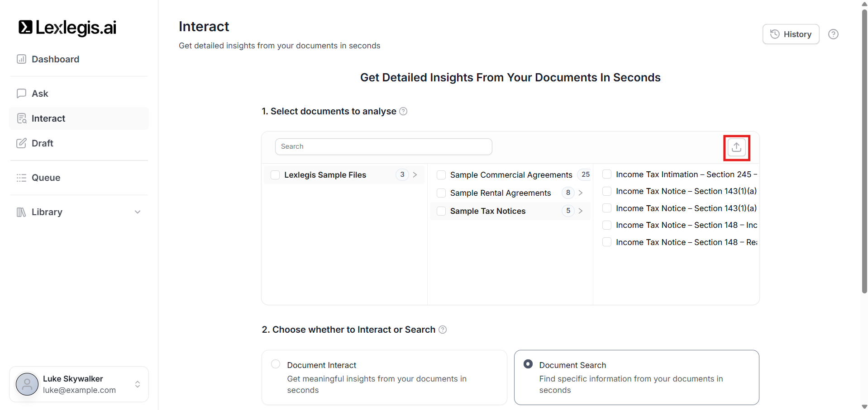Open the help question mark icon beside History
The image size is (868, 410).
coord(833,34)
